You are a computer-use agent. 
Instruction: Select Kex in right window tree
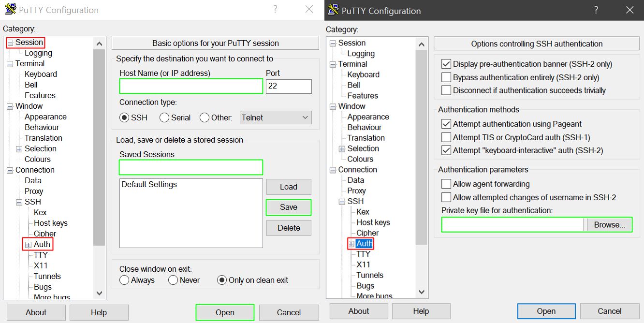coord(363,212)
